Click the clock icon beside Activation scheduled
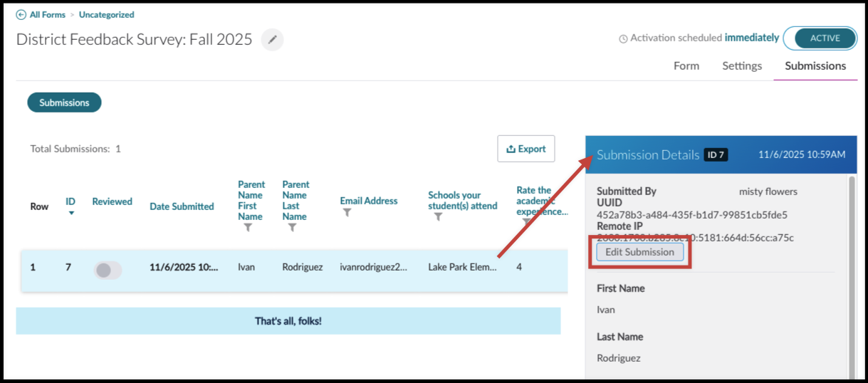 (x=623, y=38)
